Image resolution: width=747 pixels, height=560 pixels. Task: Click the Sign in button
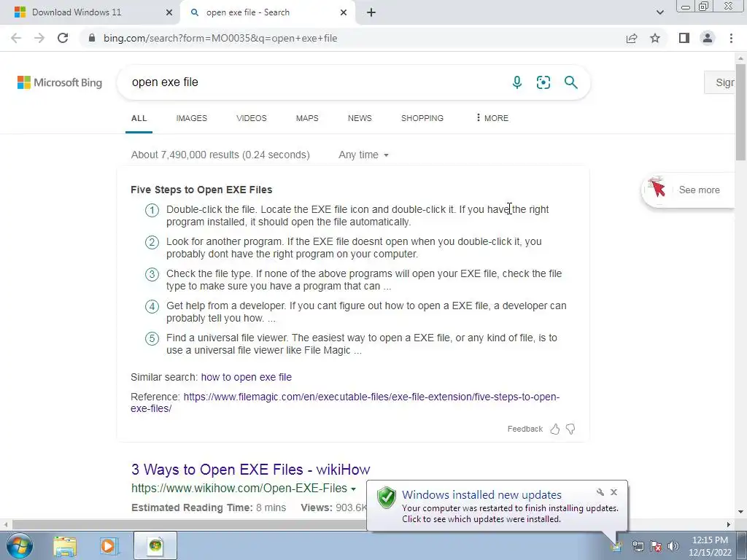[x=720, y=82]
